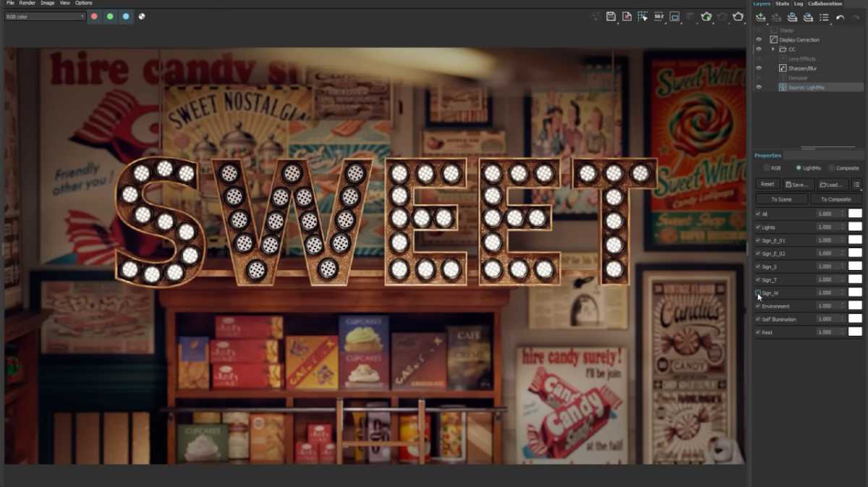Toggle Sharpen/Blur layer visibility eye
The width and height of the screenshot is (868, 487).
[759, 68]
